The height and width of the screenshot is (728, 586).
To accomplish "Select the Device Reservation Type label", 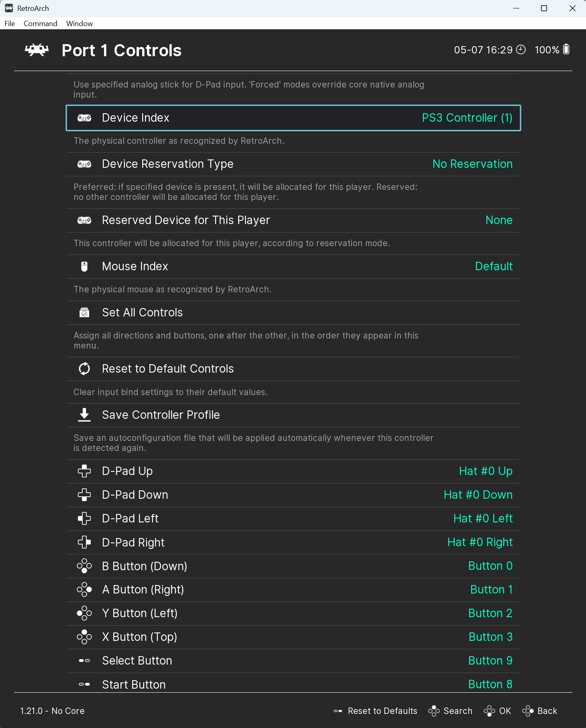I will 167,164.
